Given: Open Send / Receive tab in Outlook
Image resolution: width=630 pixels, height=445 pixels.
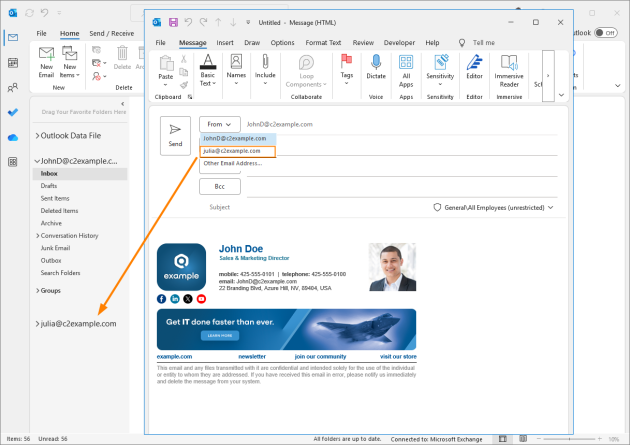Looking at the screenshot, I should pos(112,33).
